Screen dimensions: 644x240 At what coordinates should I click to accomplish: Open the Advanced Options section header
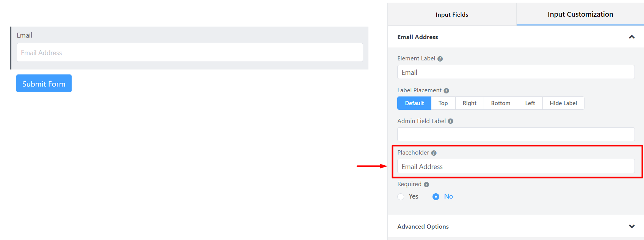[516, 226]
